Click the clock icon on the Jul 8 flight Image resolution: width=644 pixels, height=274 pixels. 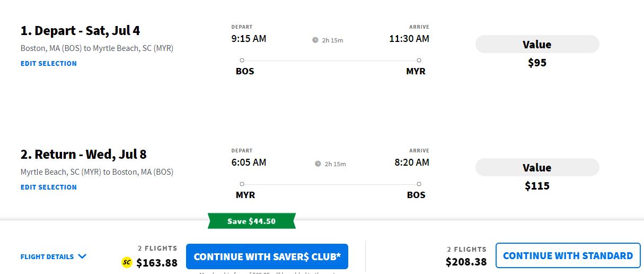pyautogui.click(x=318, y=164)
